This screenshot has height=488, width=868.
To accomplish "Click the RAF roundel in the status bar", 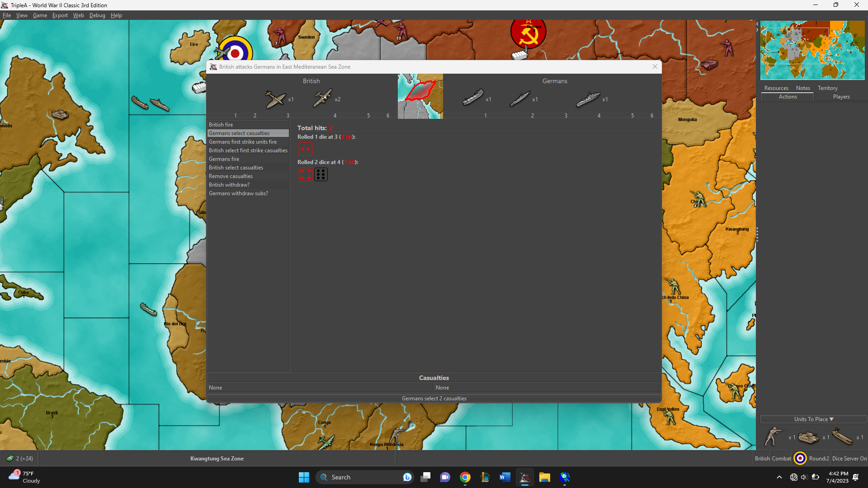I will (x=800, y=458).
